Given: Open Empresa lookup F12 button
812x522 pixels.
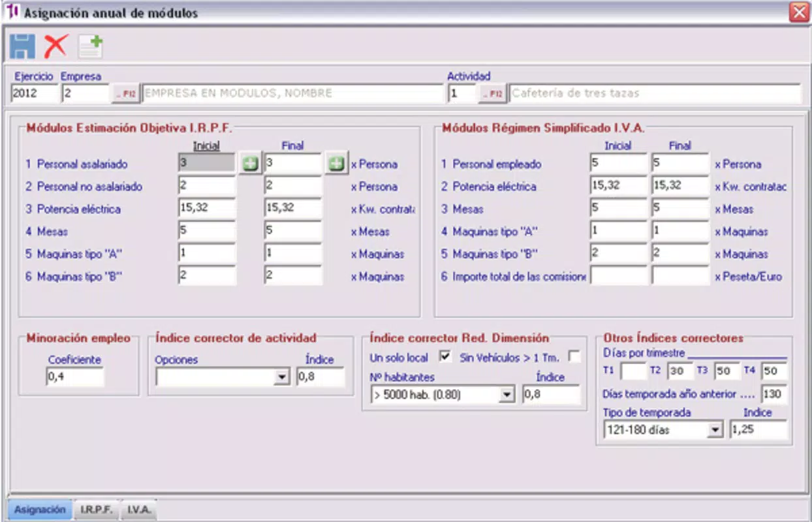Looking at the screenshot, I should coord(125,94).
